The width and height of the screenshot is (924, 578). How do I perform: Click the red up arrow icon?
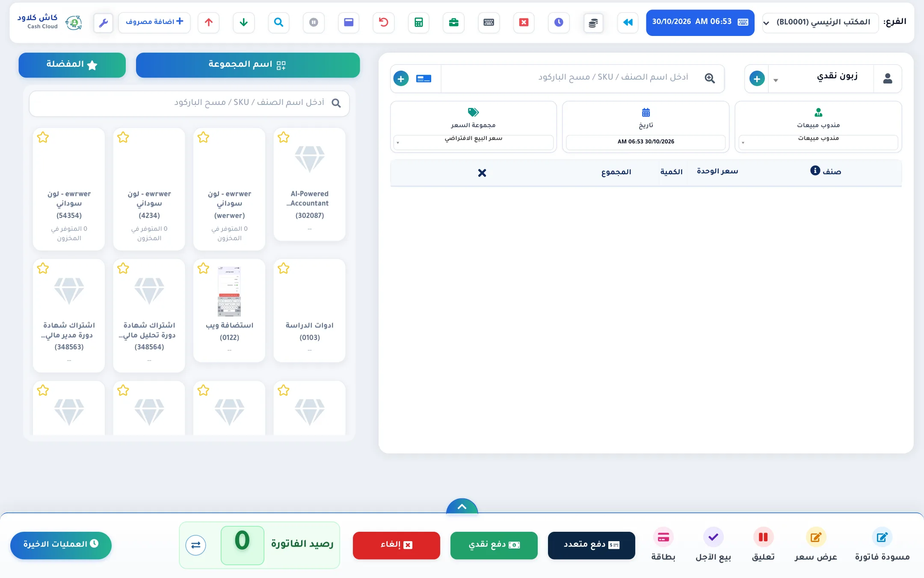coord(209,22)
